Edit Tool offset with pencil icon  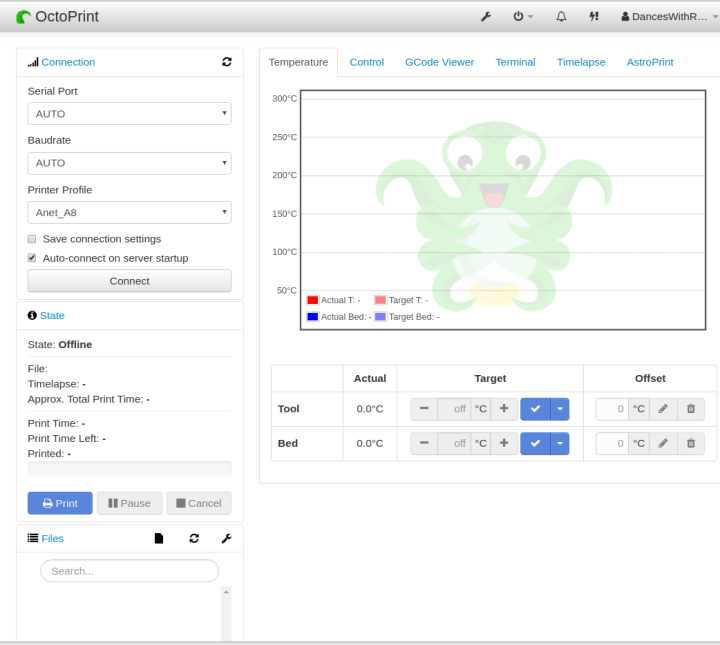click(663, 409)
